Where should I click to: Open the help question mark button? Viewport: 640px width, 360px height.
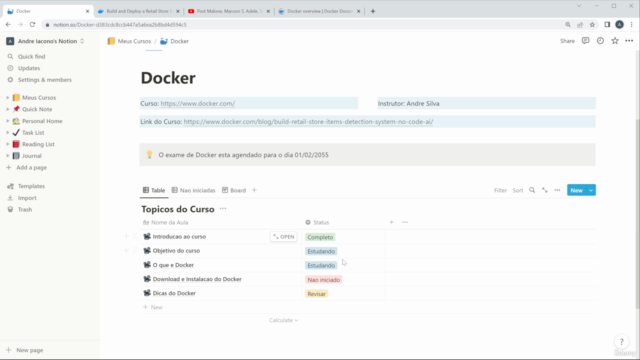(621, 342)
